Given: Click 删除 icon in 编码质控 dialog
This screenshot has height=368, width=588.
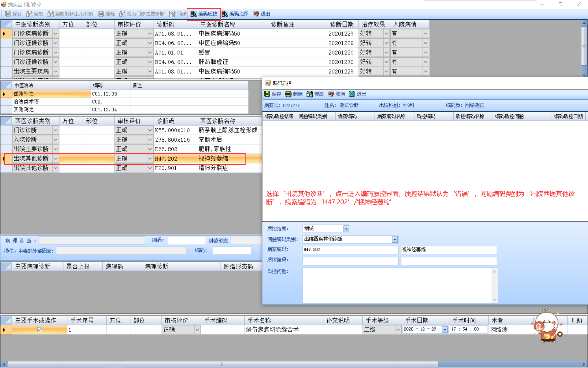Looking at the screenshot, I should 288,94.
